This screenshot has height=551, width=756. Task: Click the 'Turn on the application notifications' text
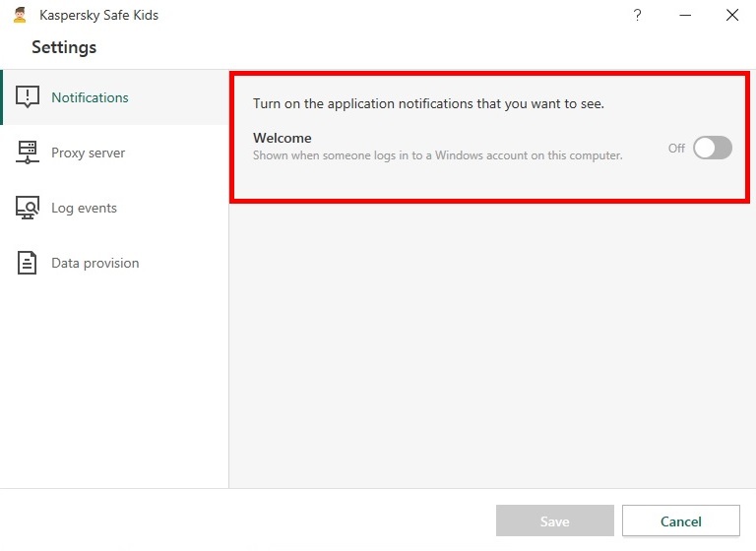pyautogui.click(x=428, y=103)
